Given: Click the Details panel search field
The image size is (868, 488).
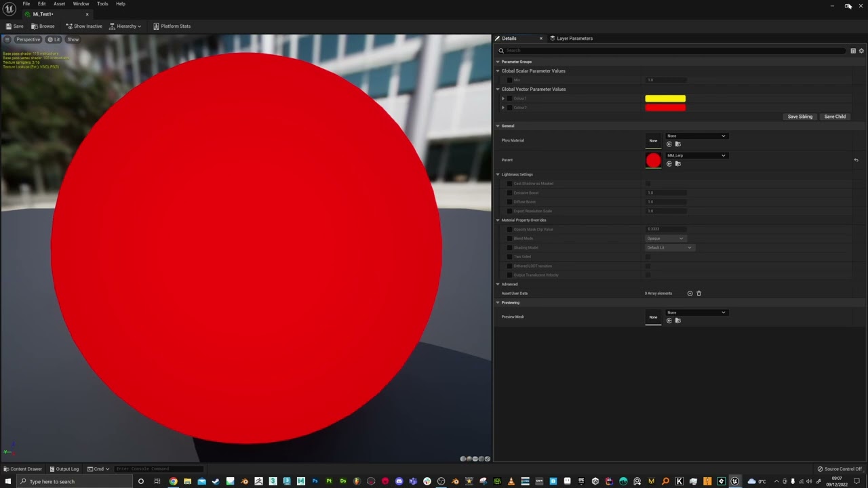Looking at the screenshot, I should (x=673, y=51).
